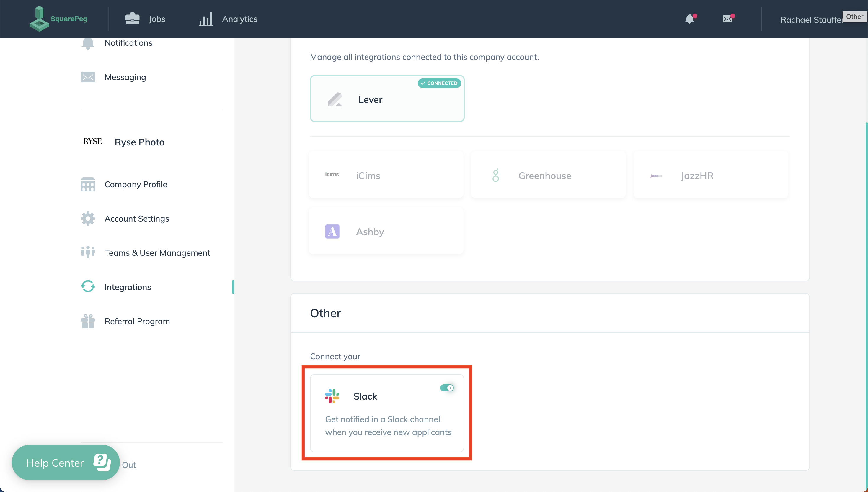The height and width of the screenshot is (492, 868).
Task: Click Account Settings gear icon
Action: (88, 219)
